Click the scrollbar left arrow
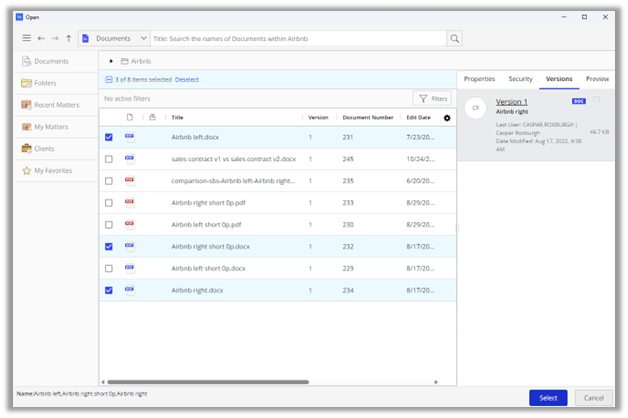This screenshot has width=628, height=418. tap(103, 382)
